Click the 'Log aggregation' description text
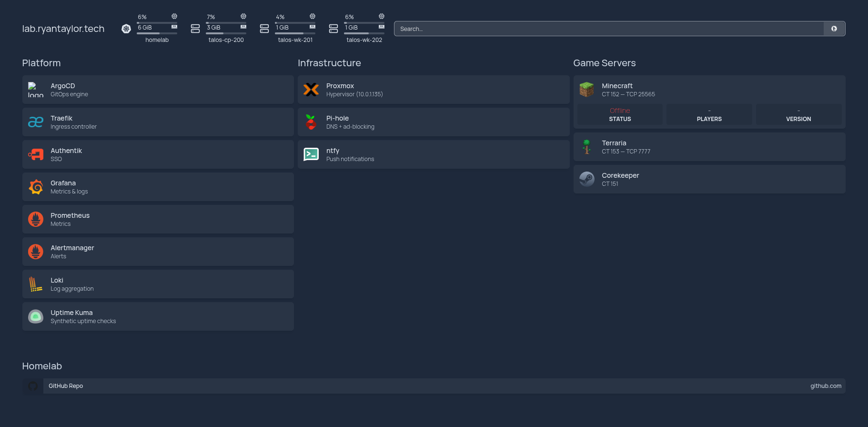The image size is (868, 427). click(72, 289)
